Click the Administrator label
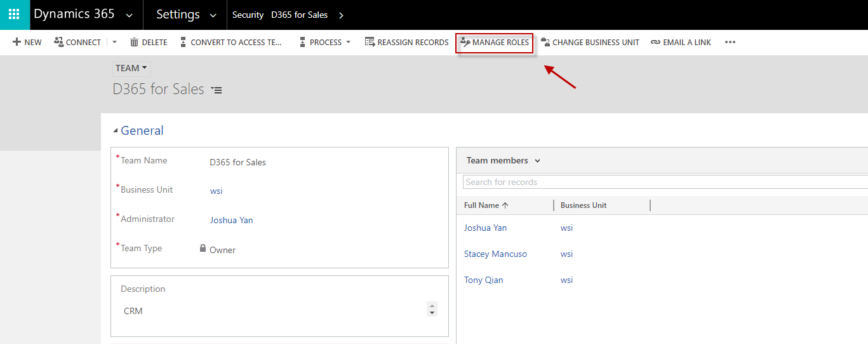The image size is (868, 344). 147,219
